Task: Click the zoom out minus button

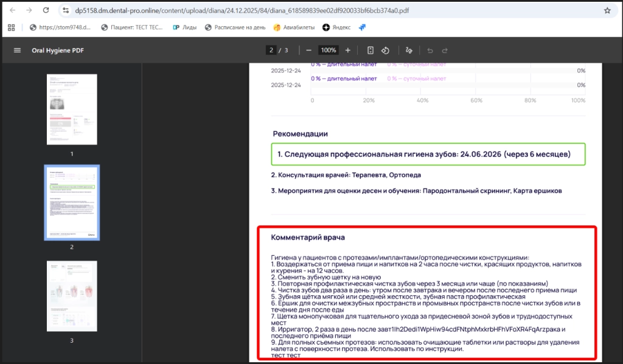Action: (309, 50)
